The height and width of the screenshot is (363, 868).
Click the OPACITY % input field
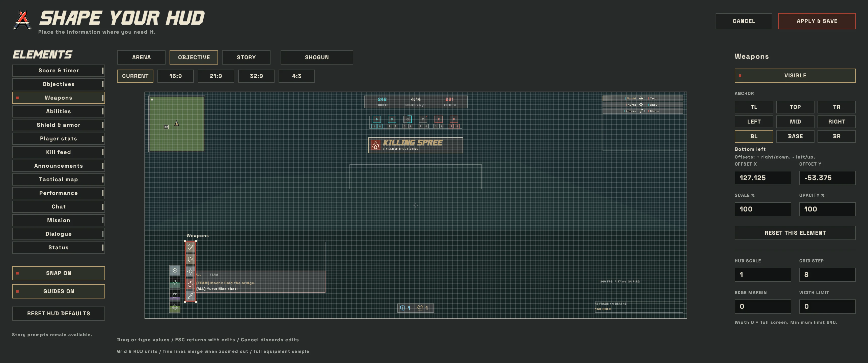click(x=827, y=209)
